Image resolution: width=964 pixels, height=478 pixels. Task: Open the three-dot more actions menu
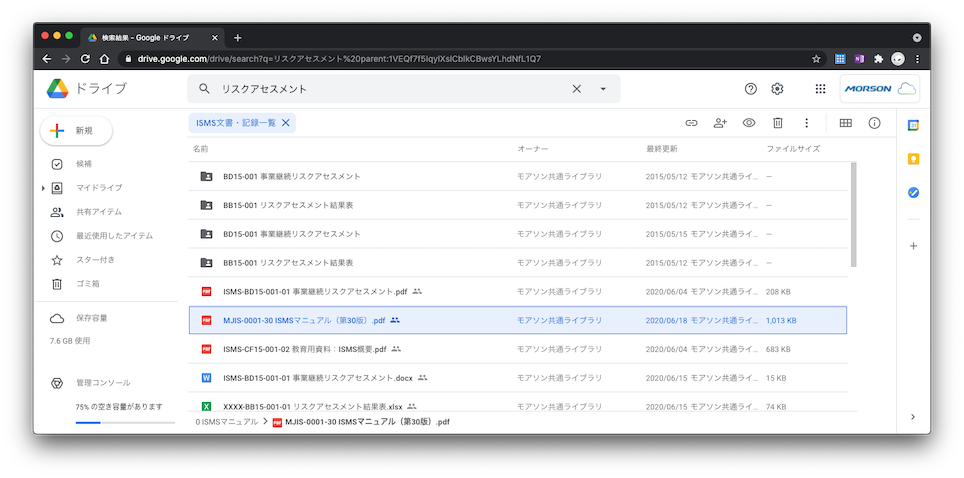pos(806,123)
